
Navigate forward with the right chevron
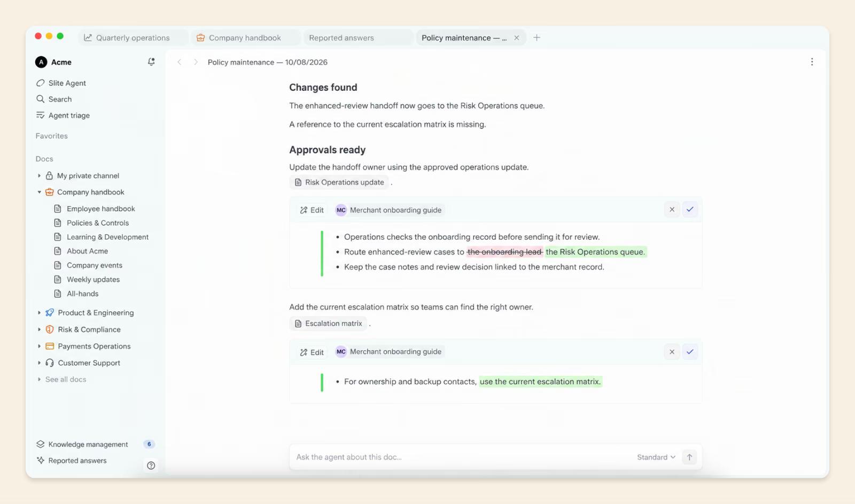tap(196, 62)
